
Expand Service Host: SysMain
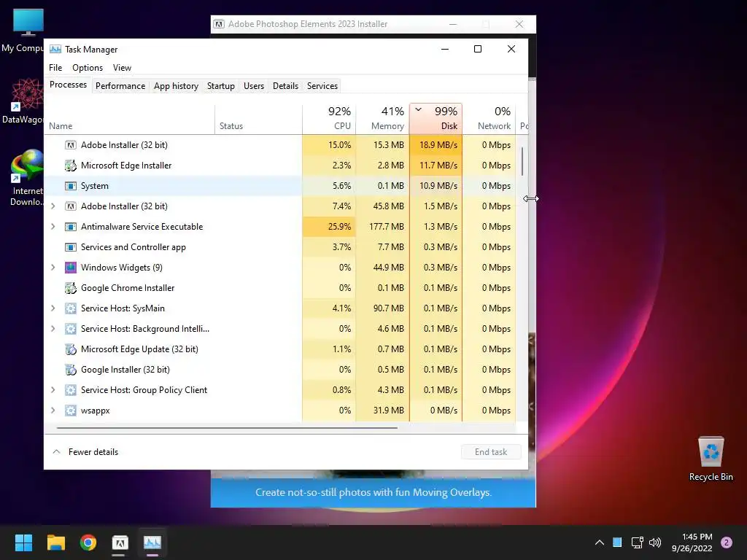tap(53, 308)
